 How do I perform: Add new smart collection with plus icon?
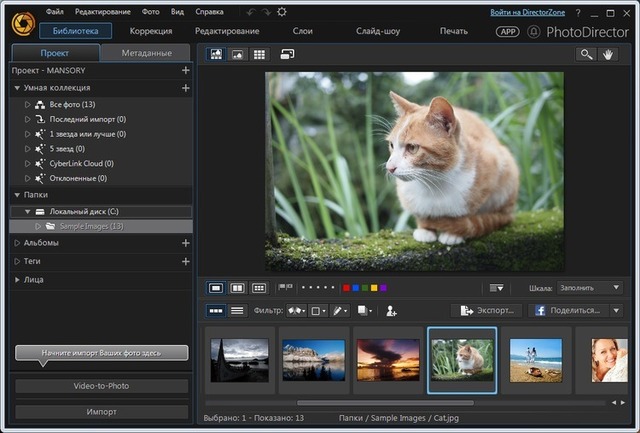185,88
